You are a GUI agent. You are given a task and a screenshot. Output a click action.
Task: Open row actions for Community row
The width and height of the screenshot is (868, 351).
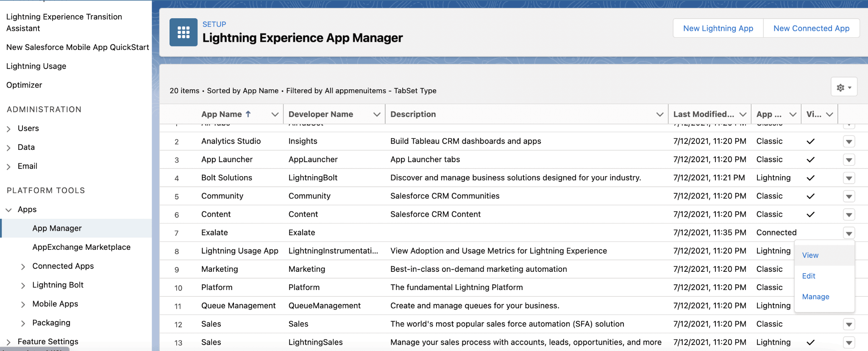[849, 196]
